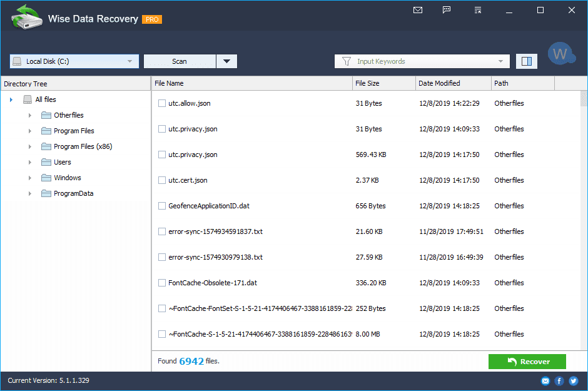Select the checkbox for GeofenceApplicationID.dat
The width and height of the screenshot is (588, 391).
point(161,206)
